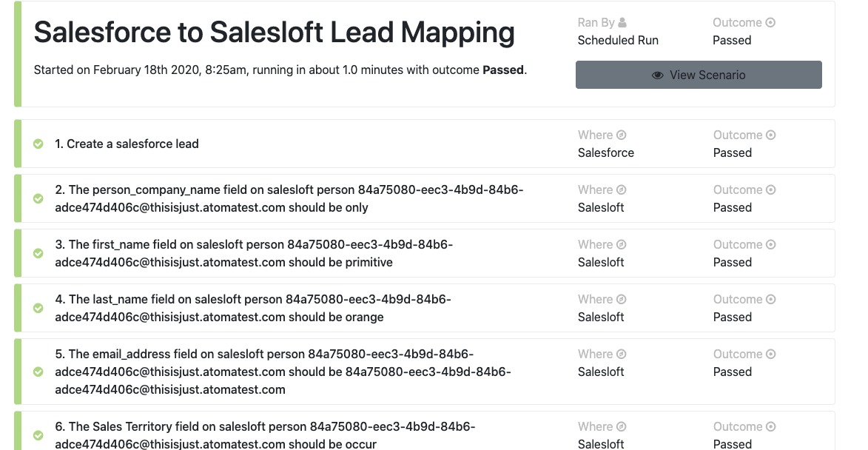Click the step 4 last_name description
This screenshot has width=868, height=450.
(x=253, y=309)
